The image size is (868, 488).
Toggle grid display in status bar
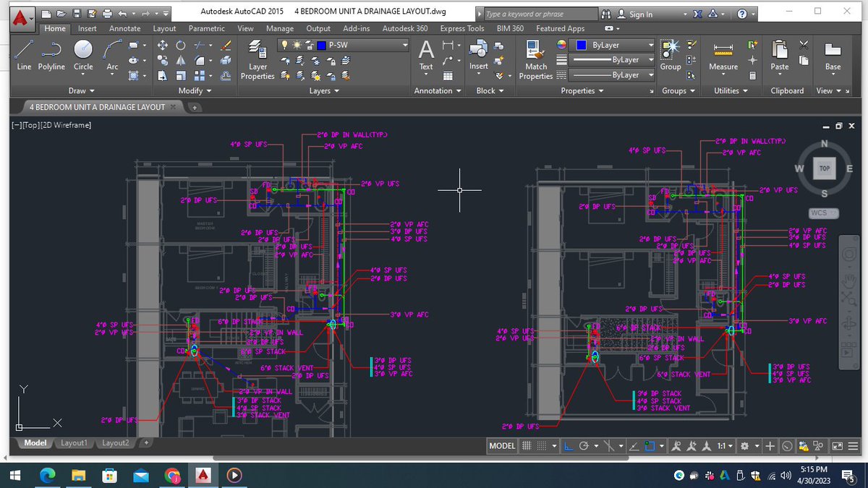[527, 446]
